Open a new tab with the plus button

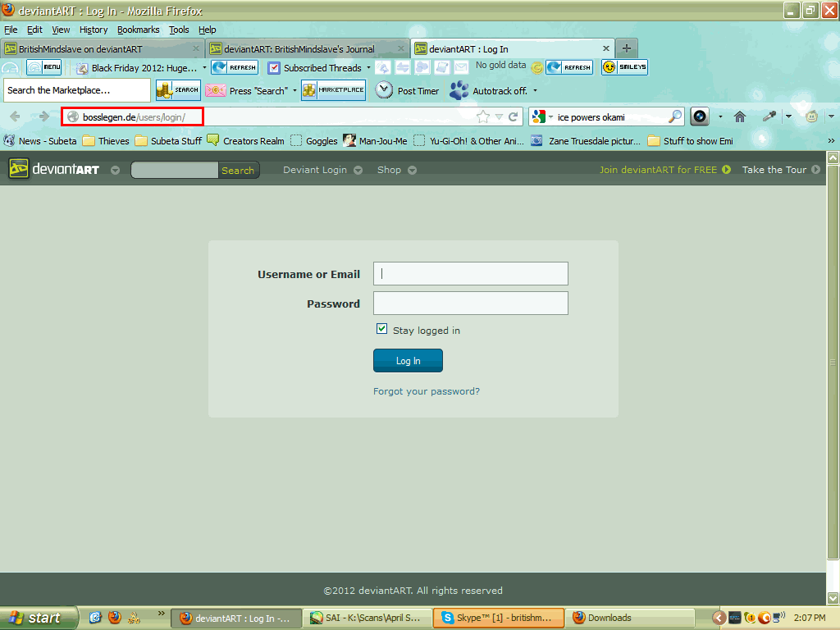point(626,48)
